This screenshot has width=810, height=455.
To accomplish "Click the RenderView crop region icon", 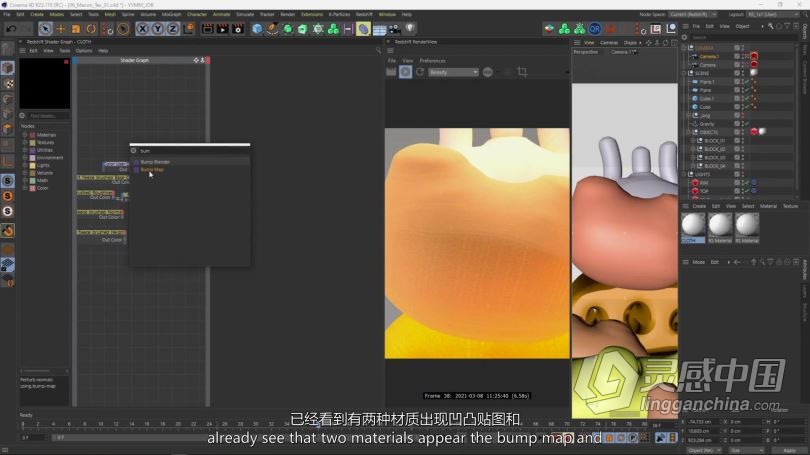I will pos(522,72).
